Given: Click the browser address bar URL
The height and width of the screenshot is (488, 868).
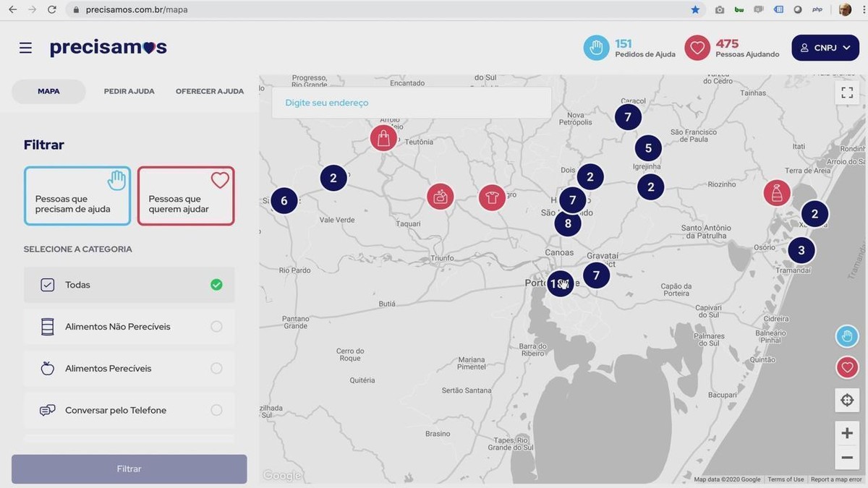Looking at the screenshot, I should 136,9.
